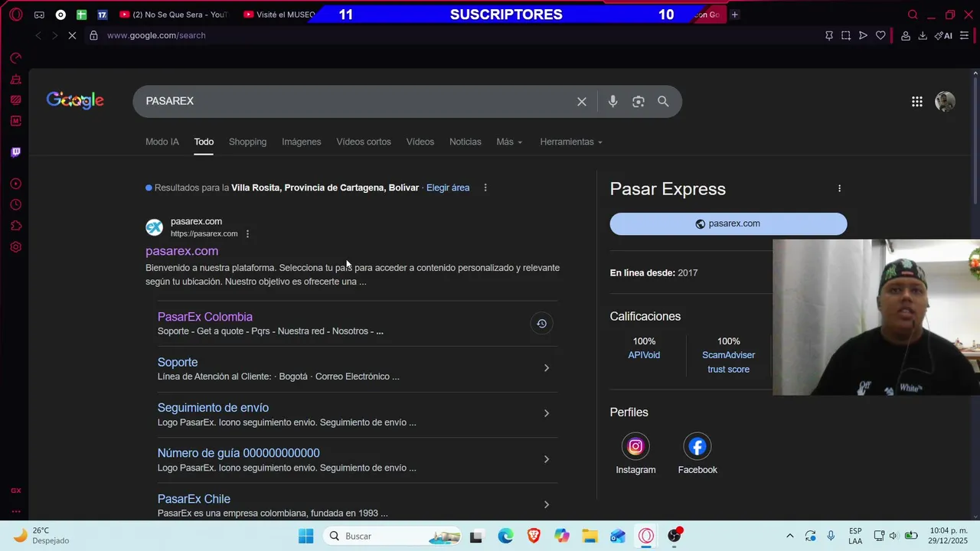This screenshot has width=980, height=551.
Task: Open a new browser tab with plus
Action: 734,15
